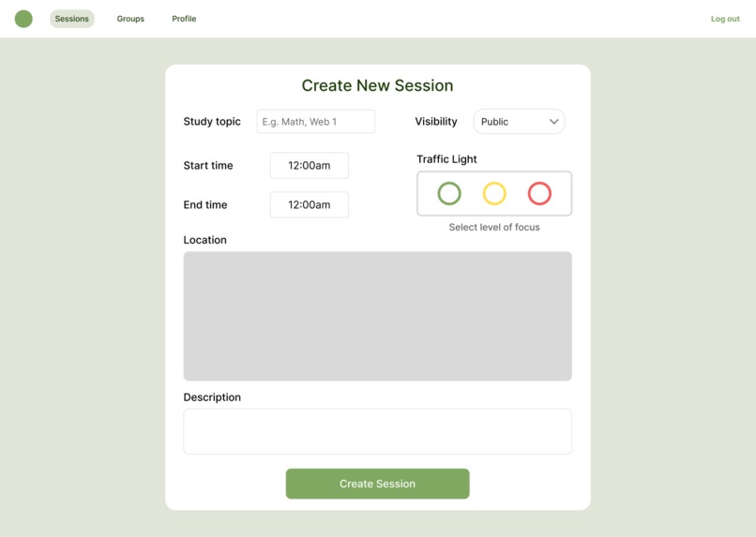The image size is (756, 537).
Task: Select the yellow traffic light focus level
Action: 494,193
